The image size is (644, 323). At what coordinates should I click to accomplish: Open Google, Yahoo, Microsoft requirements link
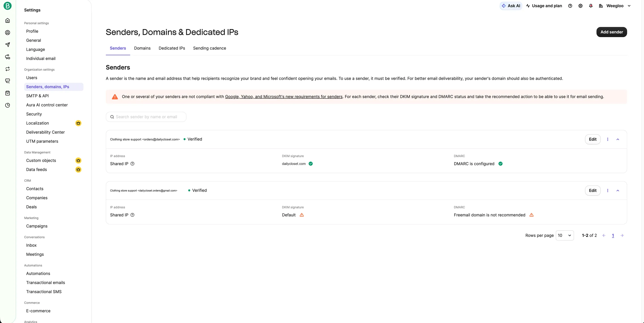pyautogui.click(x=284, y=97)
